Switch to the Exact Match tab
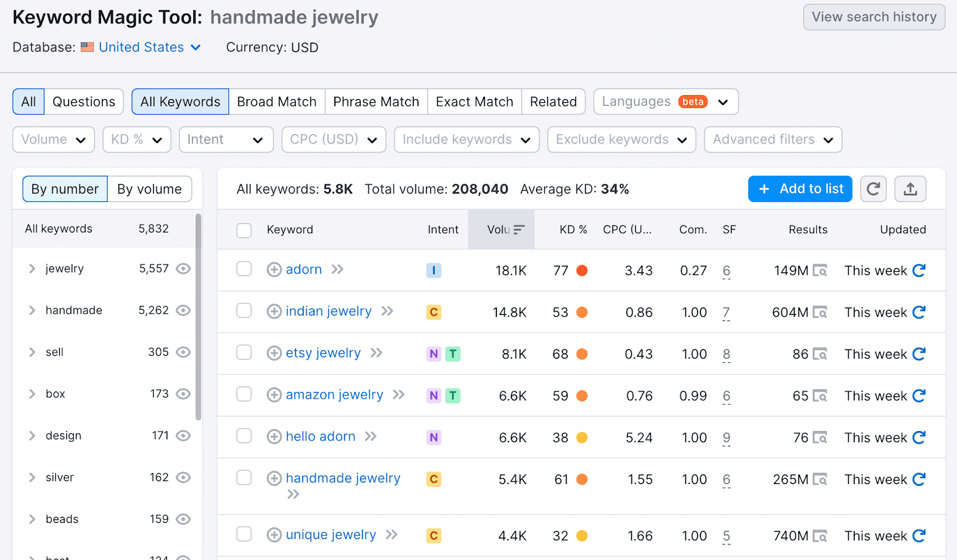The image size is (957, 560). [474, 101]
